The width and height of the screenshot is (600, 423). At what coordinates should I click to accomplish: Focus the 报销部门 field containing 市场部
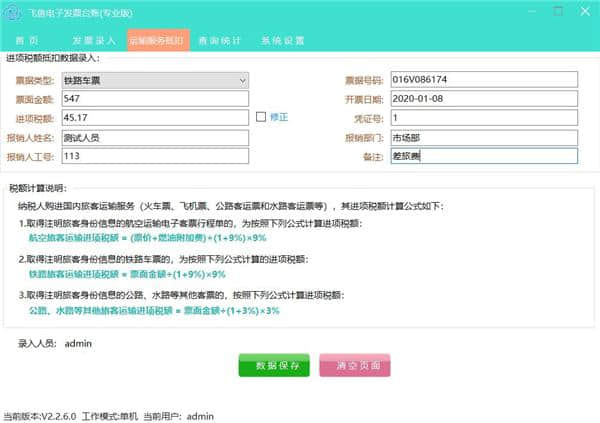[x=483, y=137]
